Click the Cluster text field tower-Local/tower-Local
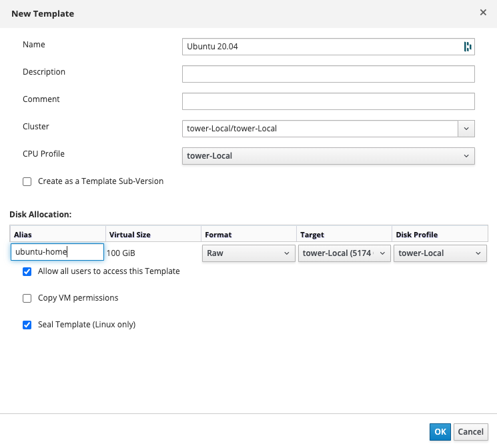Viewport: 497px width, 448px height. tap(319, 129)
